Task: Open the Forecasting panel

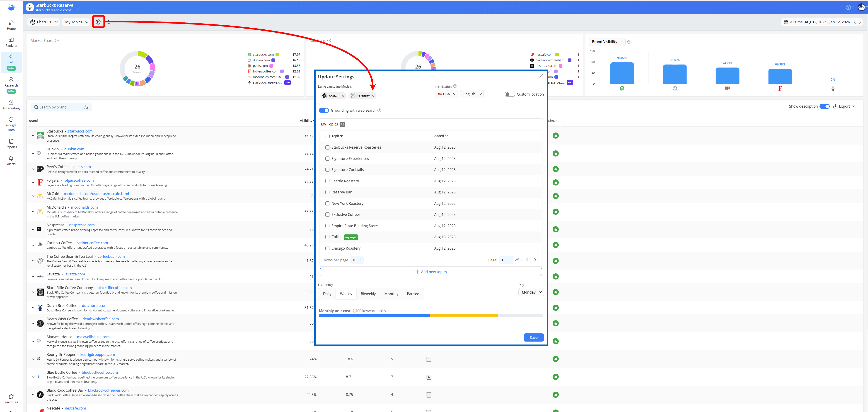Action: [x=11, y=105]
